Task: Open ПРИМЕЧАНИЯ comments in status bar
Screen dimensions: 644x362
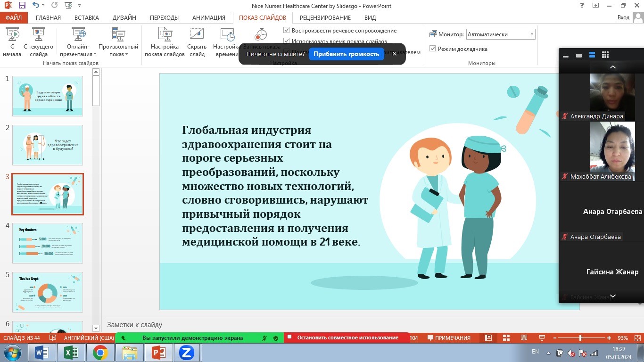Action: click(449, 338)
